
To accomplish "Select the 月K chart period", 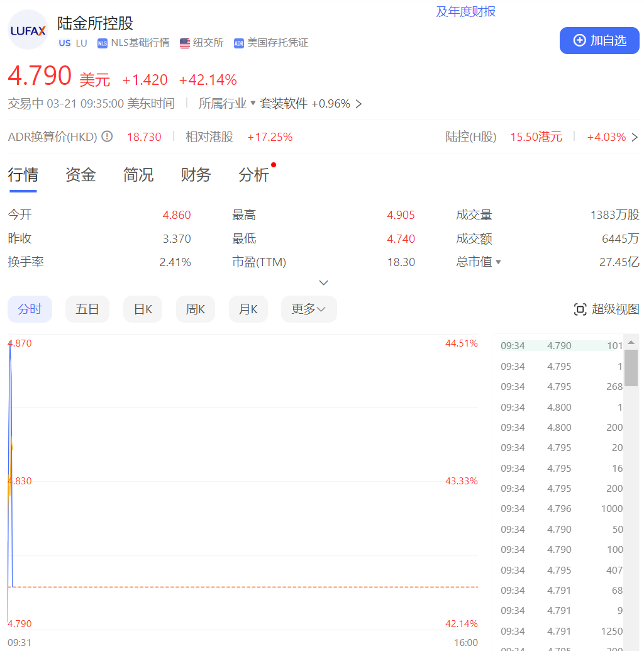I will point(248,309).
